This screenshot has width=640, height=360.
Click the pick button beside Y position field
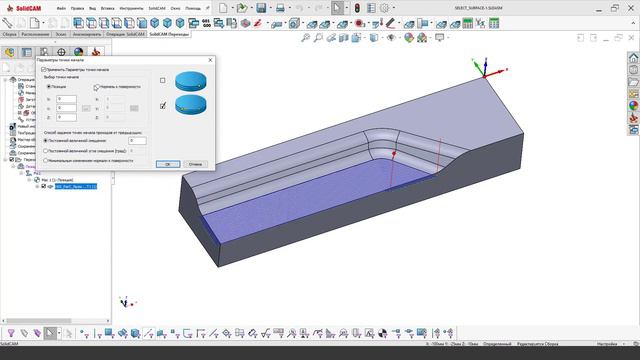pos(86,108)
